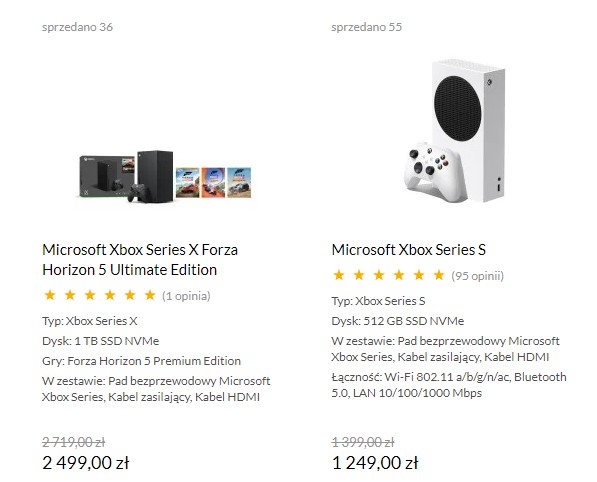This screenshot has width=597, height=482.
Task: Click the 'sprzedano 36' sold label
Action: [x=77, y=27]
